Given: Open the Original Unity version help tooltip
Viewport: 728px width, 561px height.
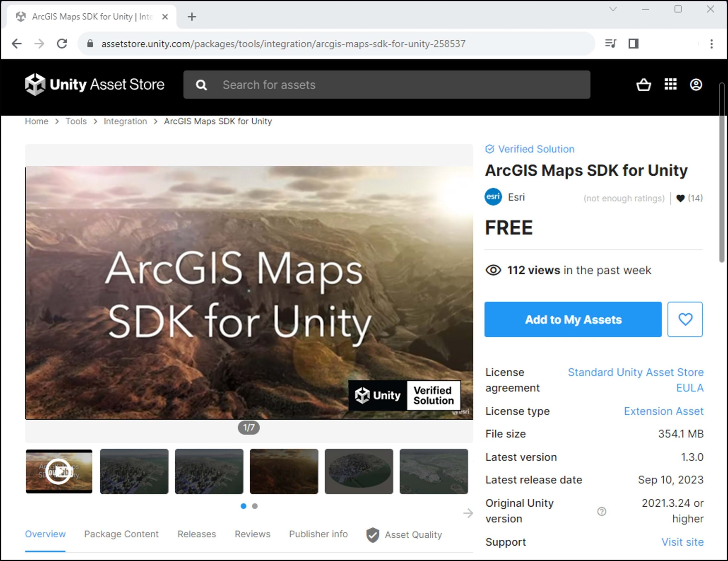Looking at the screenshot, I should pos(601,512).
